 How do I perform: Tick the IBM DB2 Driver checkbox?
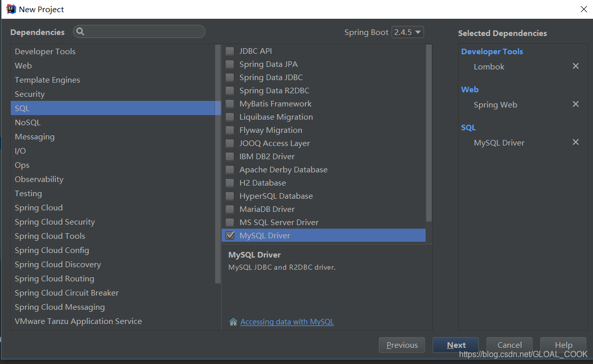pyautogui.click(x=230, y=157)
